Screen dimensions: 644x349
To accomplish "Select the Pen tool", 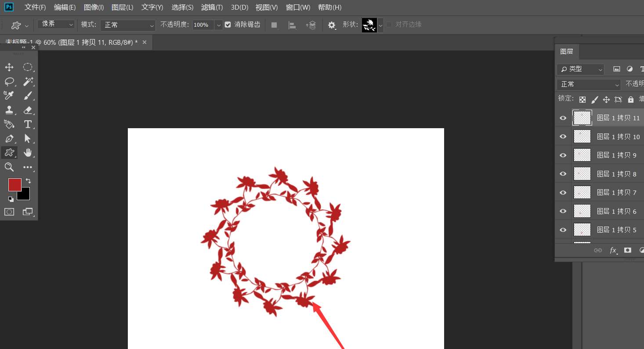I will [9, 139].
